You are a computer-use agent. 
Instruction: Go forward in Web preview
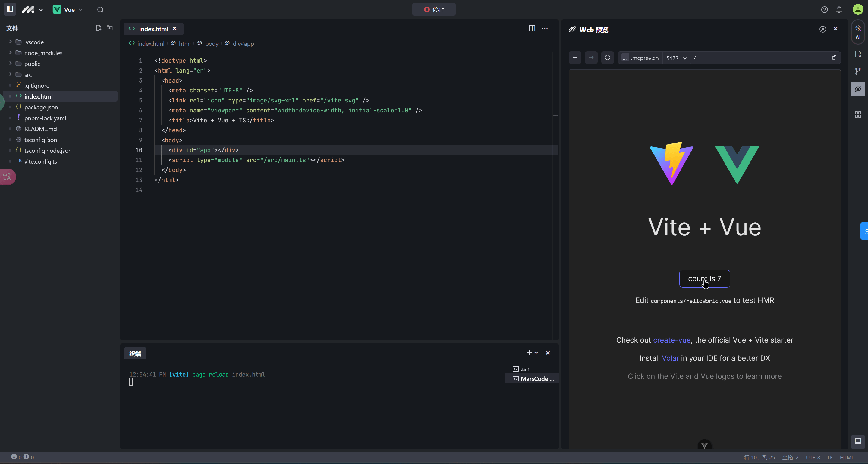click(x=591, y=58)
